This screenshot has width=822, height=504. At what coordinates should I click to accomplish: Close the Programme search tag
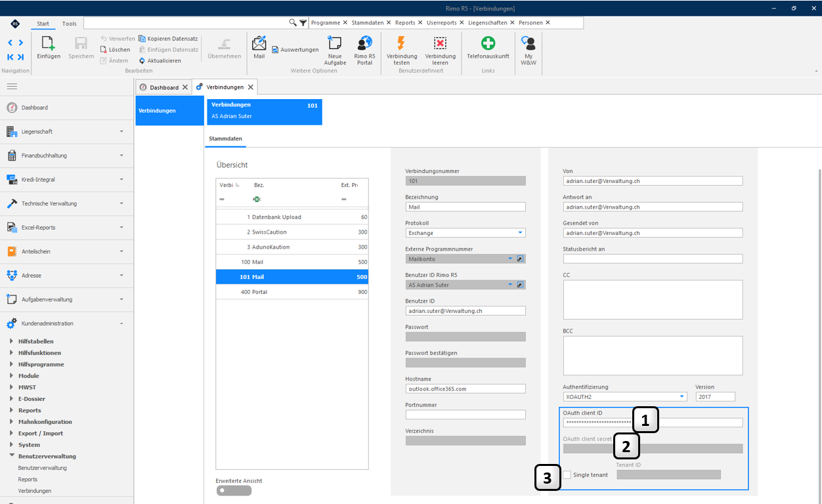click(345, 22)
